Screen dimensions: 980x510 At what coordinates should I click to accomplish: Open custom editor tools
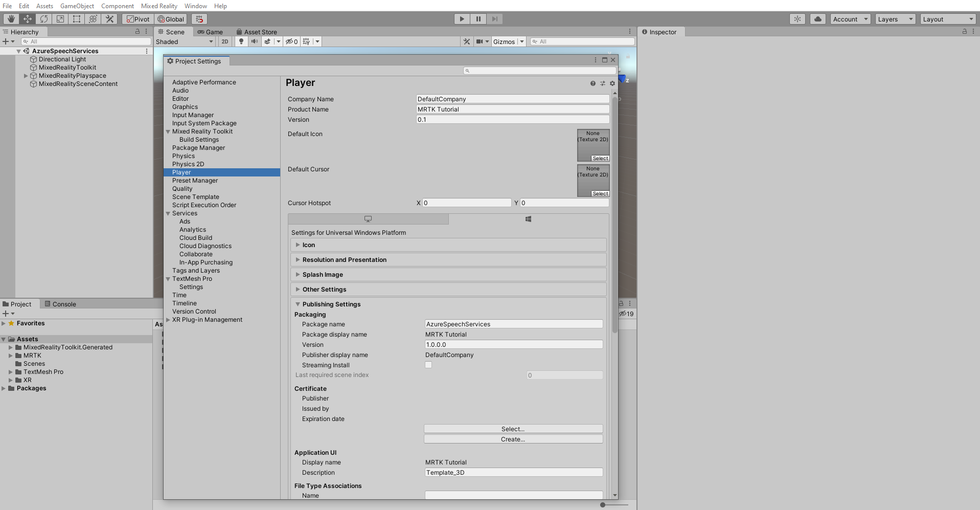pyautogui.click(x=109, y=19)
